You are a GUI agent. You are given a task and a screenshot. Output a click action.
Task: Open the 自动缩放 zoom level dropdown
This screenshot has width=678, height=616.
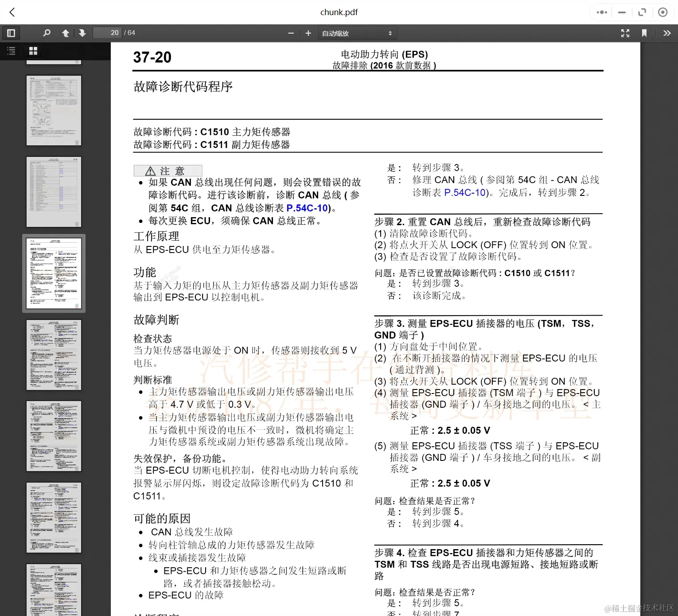[x=357, y=33]
